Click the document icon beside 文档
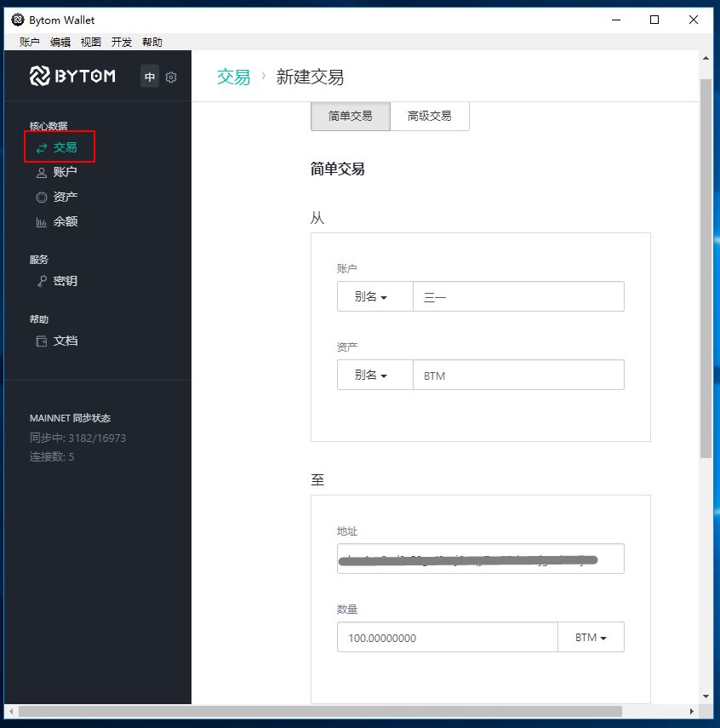Viewport: 720px width, 728px height. [x=42, y=341]
